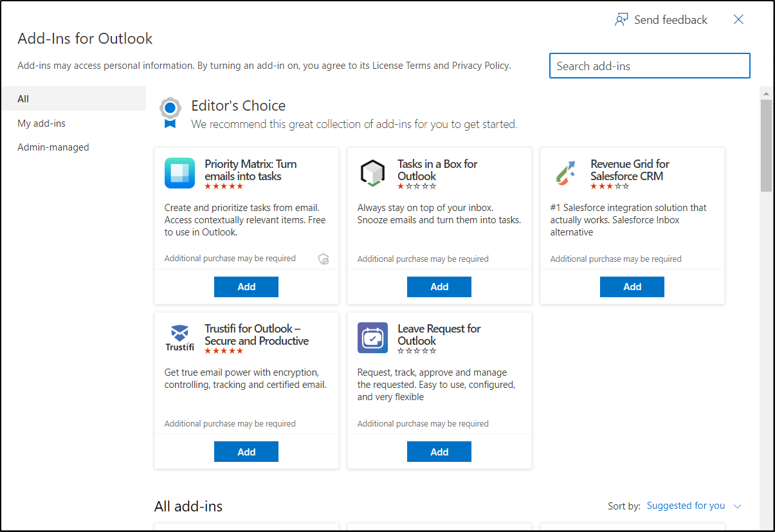The height and width of the screenshot is (532, 775).
Task: Click 'Request, track, approve and manage' description
Action: click(x=436, y=385)
